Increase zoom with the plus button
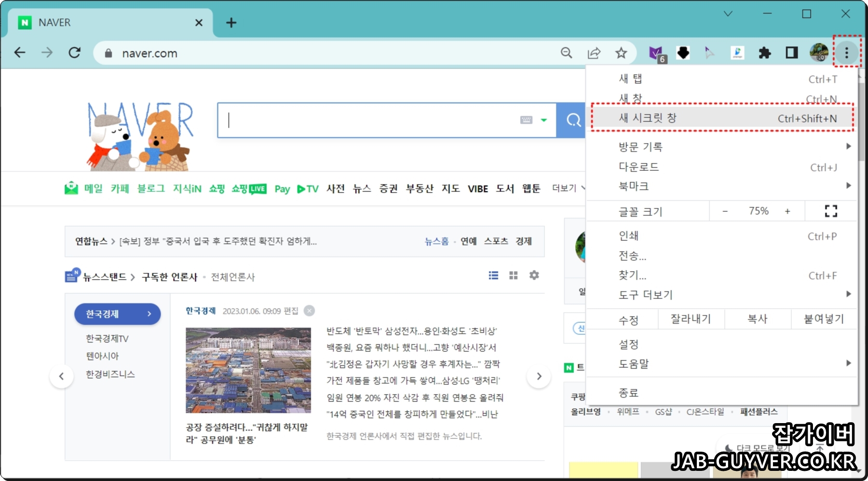The height and width of the screenshot is (481, 868). (787, 211)
